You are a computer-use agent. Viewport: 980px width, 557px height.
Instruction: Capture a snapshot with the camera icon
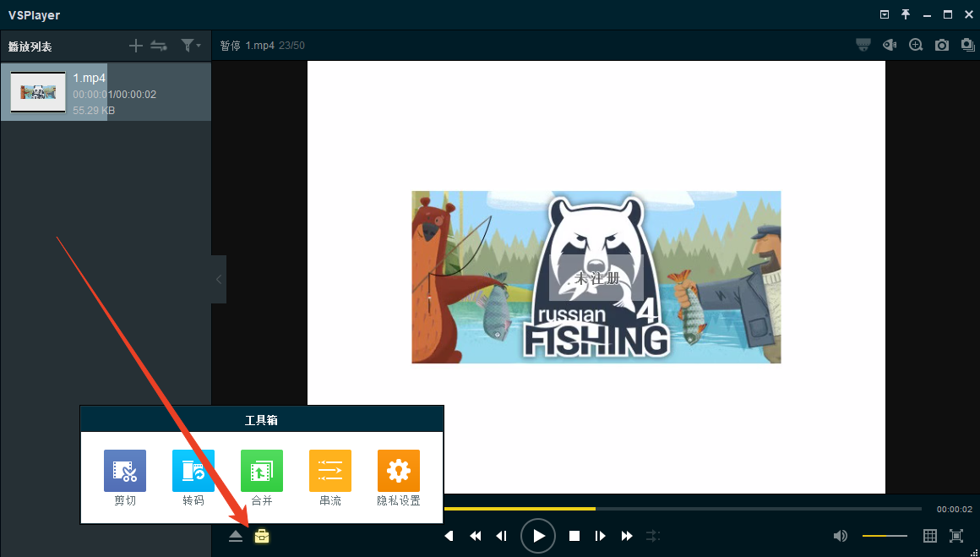(942, 46)
